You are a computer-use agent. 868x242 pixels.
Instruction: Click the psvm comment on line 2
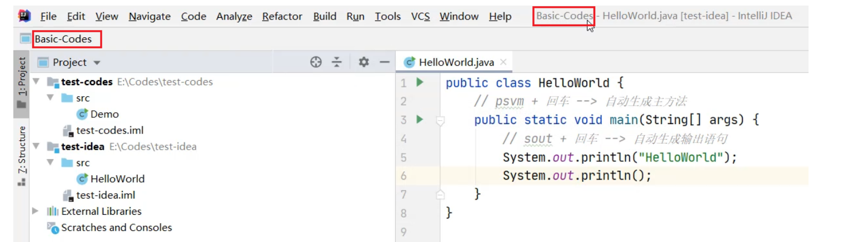click(x=581, y=101)
